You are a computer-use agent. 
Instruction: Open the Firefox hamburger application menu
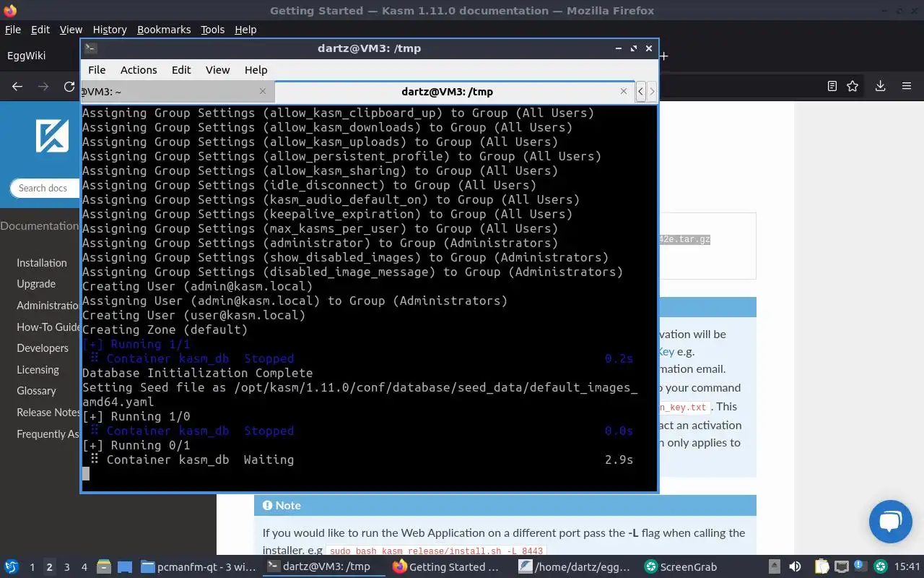click(x=907, y=86)
